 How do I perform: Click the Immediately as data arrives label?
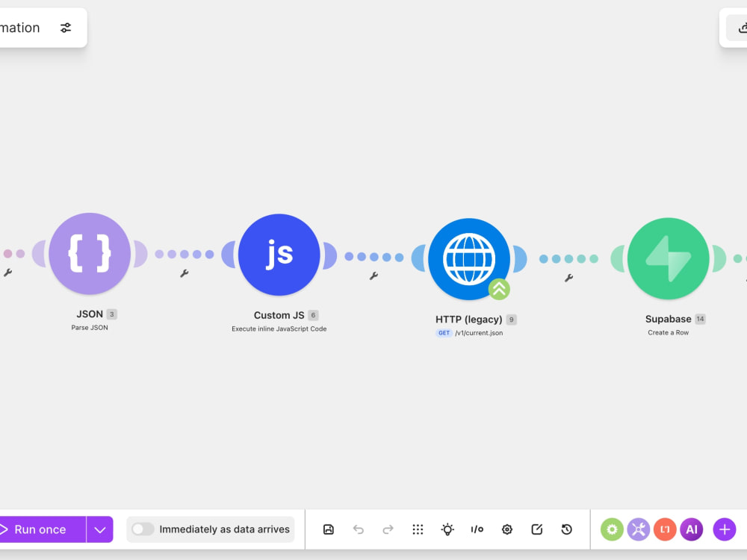point(224,529)
